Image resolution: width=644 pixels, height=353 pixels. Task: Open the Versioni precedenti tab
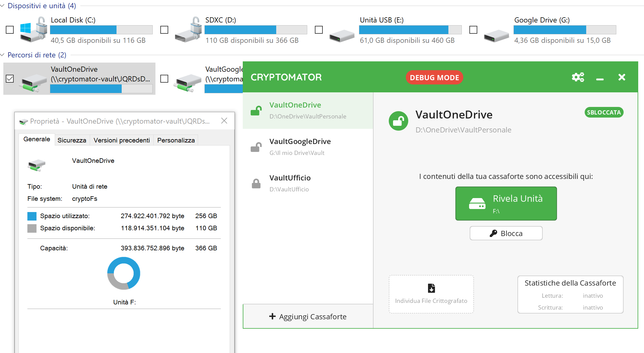(x=122, y=140)
